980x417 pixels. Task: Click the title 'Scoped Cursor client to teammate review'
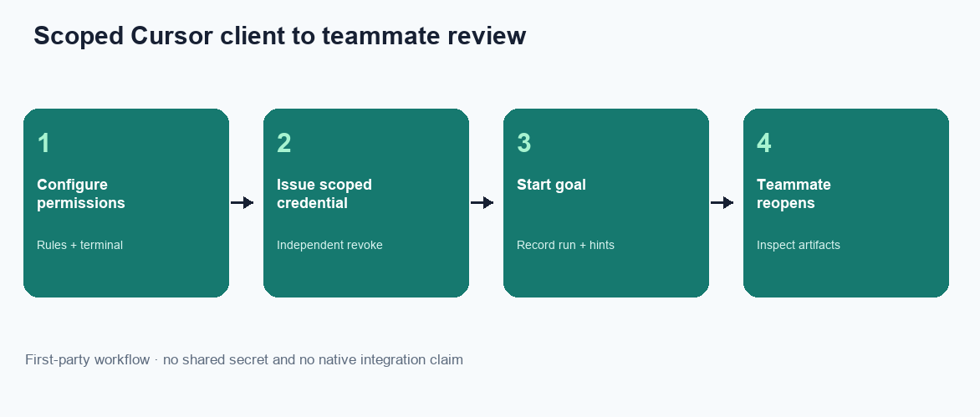click(279, 36)
